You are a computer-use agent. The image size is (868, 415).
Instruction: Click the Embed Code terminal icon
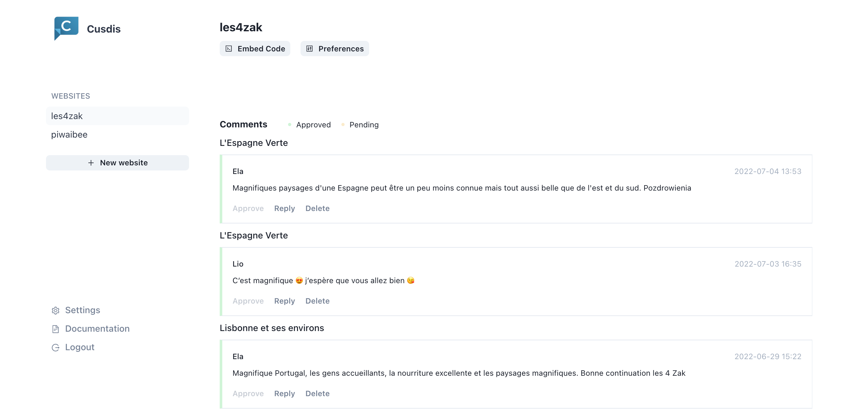[229, 49]
